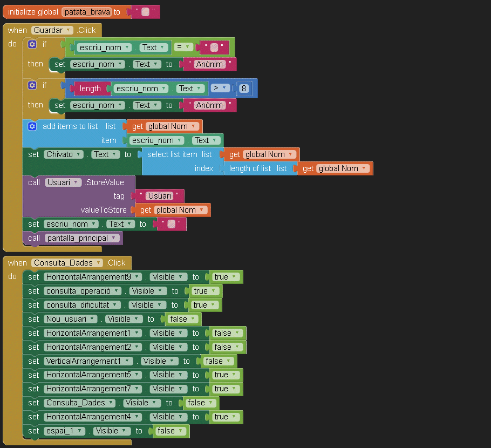This screenshot has width=491, height=448.
Task: Click the gear icon on the length-check if block
Action: click(x=32, y=85)
